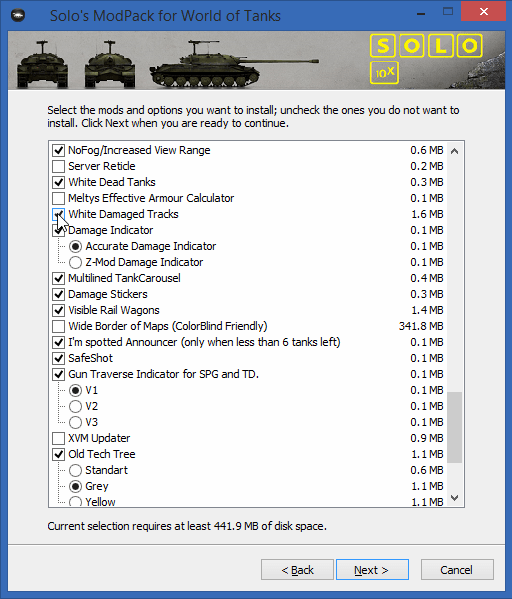
Task: Enable the Server Reticle checkbox
Action: 58,166
